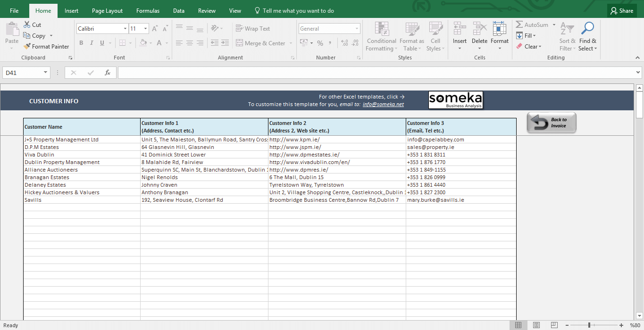Click Back to Invoice button
Image resolution: width=644 pixels, height=330 pixels.
(552, 123)
